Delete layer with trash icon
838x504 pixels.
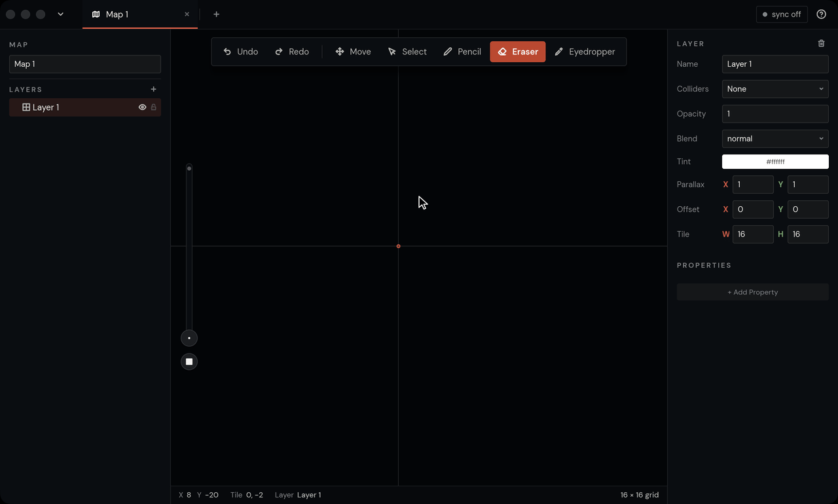tap(822, 44)
